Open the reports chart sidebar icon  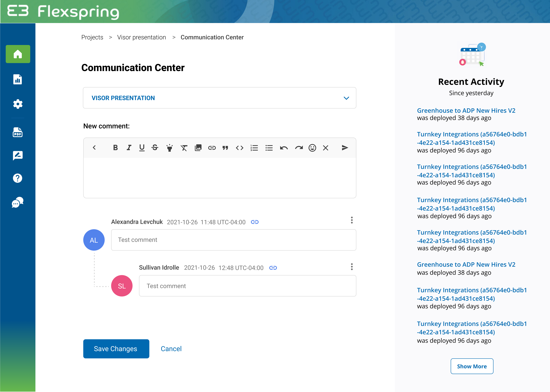click(x=18, y=79)
